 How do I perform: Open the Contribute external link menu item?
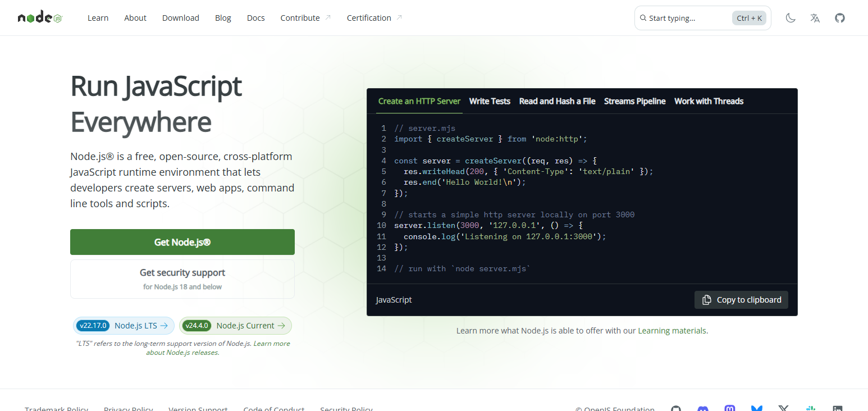tap(305, 18)
